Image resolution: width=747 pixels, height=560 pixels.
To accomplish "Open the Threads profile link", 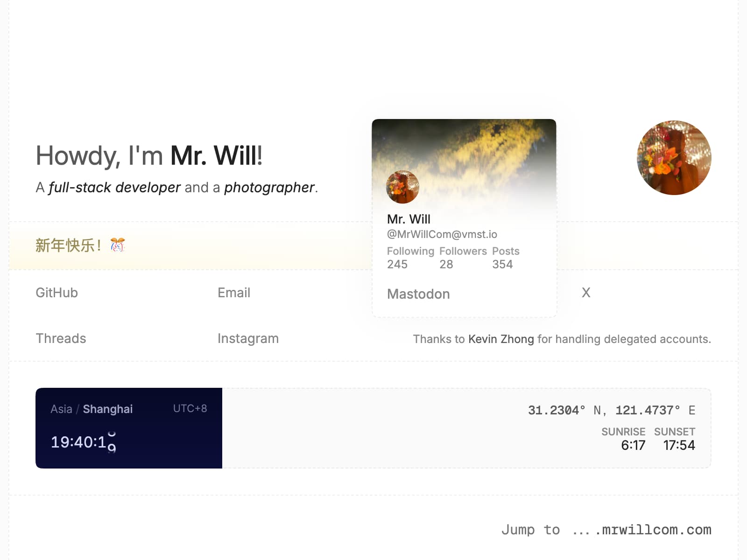I will pyautogui.click(x=61, y=338).
